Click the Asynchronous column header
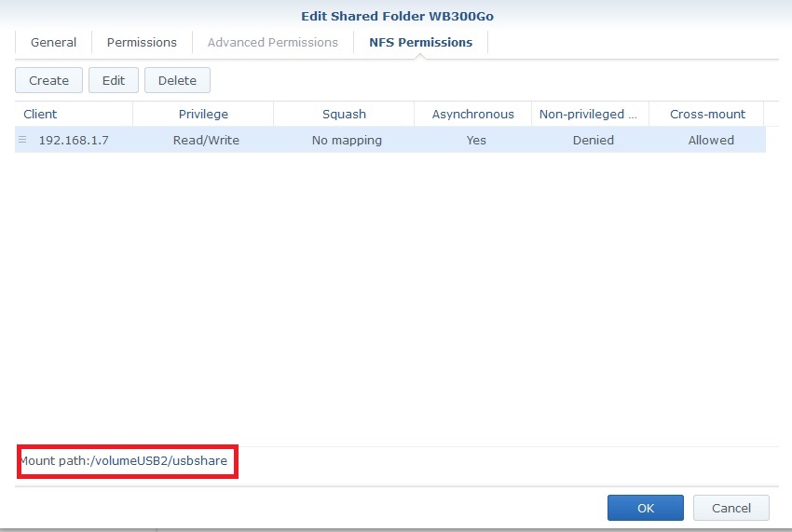This screenshot has width=792, height=532. coord(472,114)
